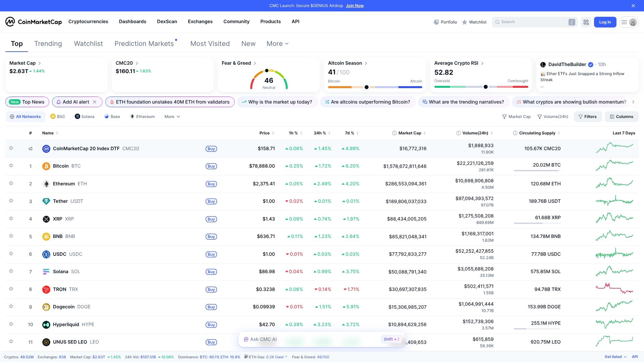
Task: Star Dogecoin to add to watchlist
Action: [x=11, y=306]
